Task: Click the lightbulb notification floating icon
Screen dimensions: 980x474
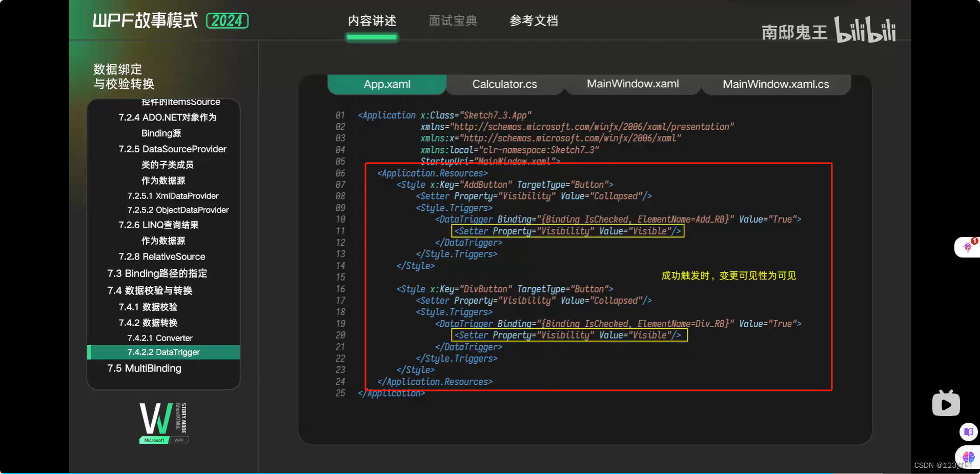Action: click(968, 247)
